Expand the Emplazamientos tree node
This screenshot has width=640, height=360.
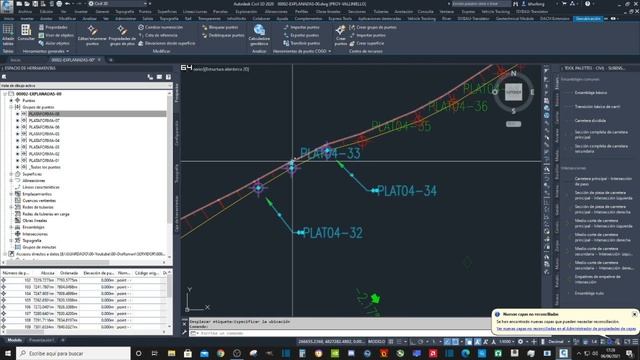click(11, 194)
